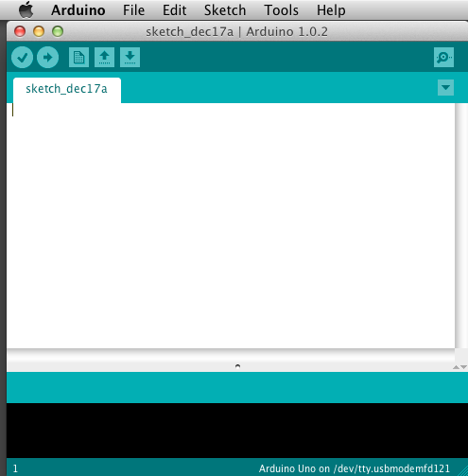This screenshot has width=468, height=476.
Task: Click inside the code editor area
Action: tap(231, 225)
